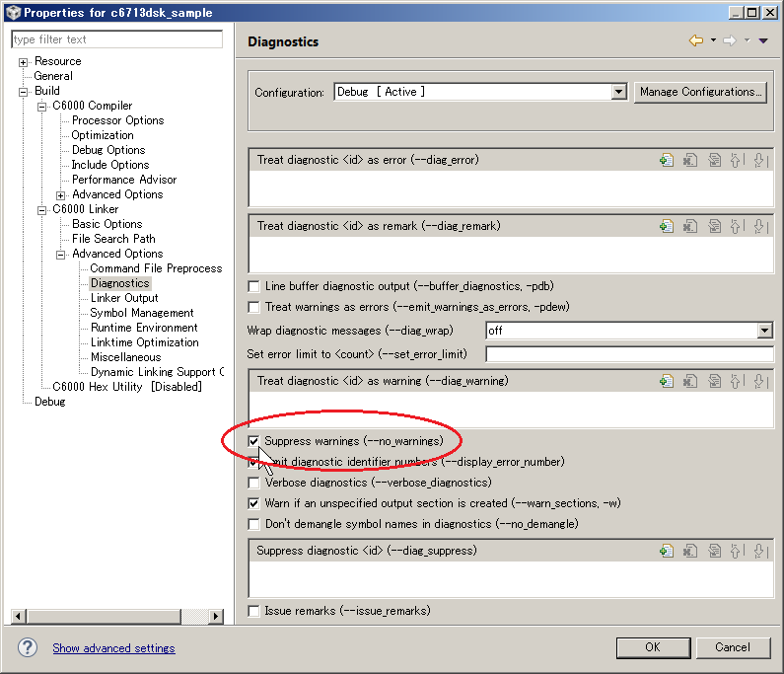Click the help question mark icon
Image resolution: width=784 pixels, height=674 pixels.
28,647
